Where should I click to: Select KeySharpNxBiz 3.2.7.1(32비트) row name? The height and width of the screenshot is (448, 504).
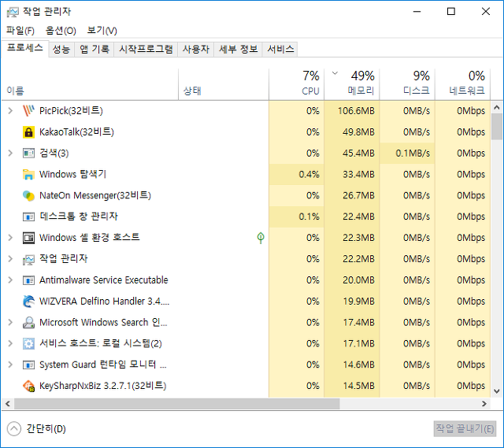coord(102,386)
